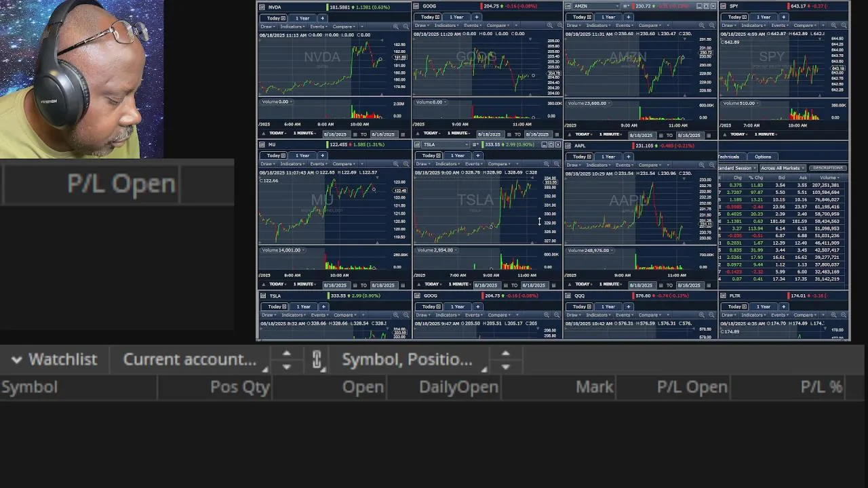Click the Current account selector stepper arrows

coord(286,360)
